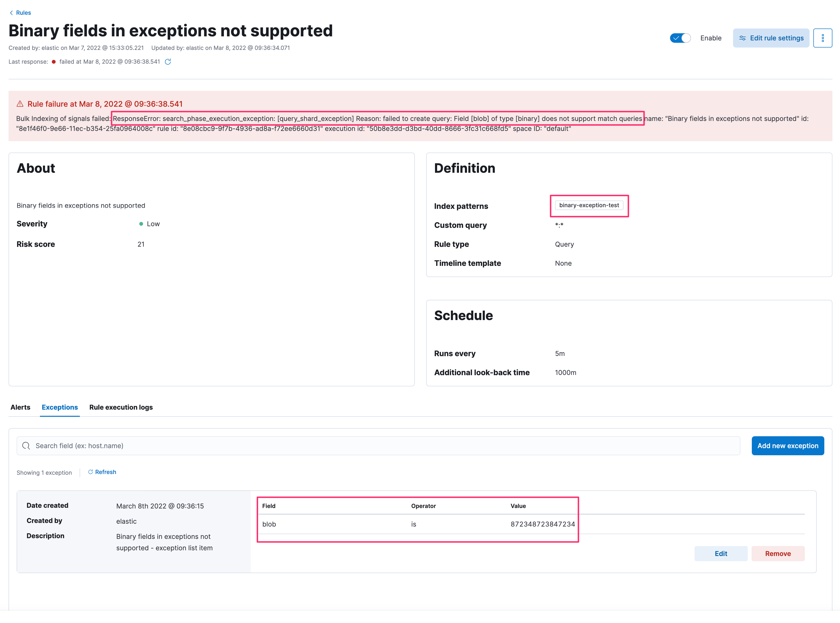Open the Rule execution logs tab
Image resolution: width=840 pixels, height=623 pixels.
121,407
